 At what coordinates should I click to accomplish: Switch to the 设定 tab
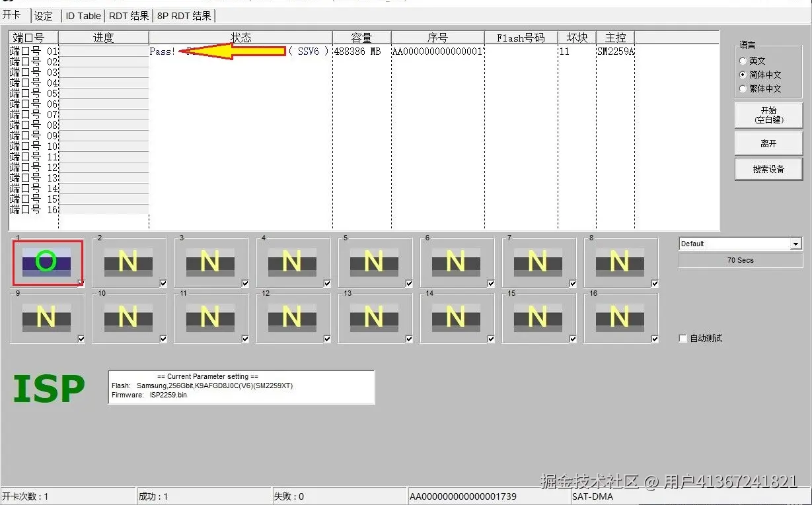[44, 16]
